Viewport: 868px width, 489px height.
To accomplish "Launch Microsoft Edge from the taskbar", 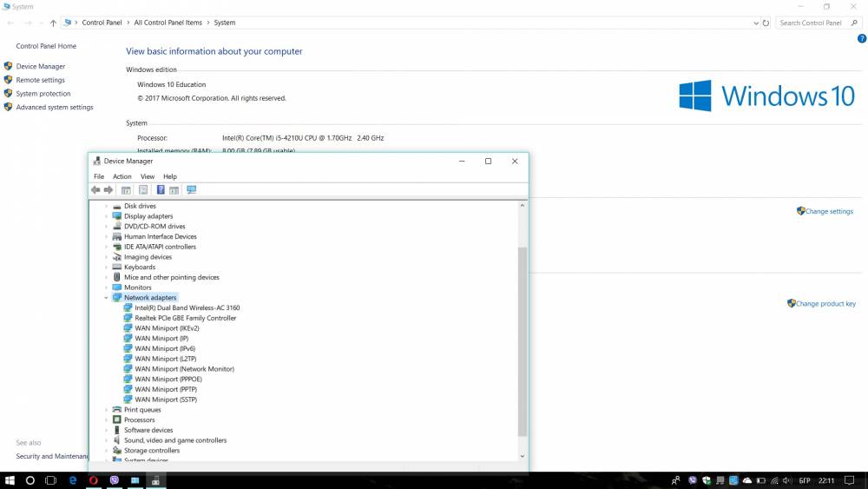I will [x=73, y=480].
